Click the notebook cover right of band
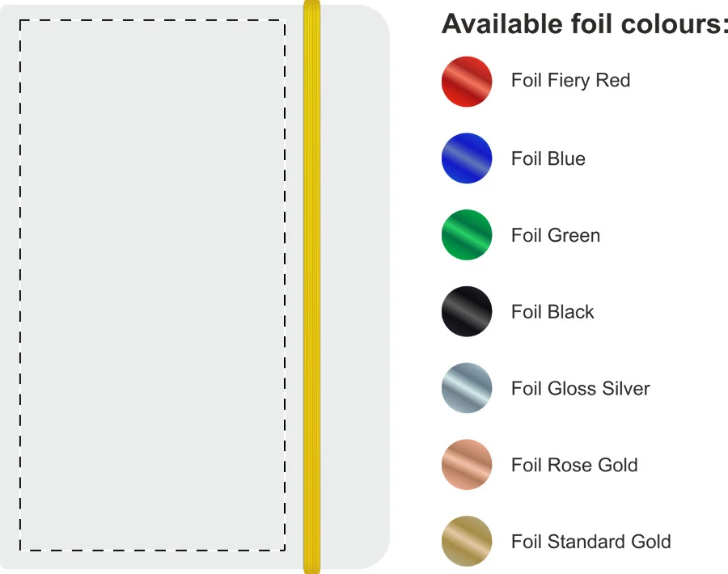 click(354, 287)
